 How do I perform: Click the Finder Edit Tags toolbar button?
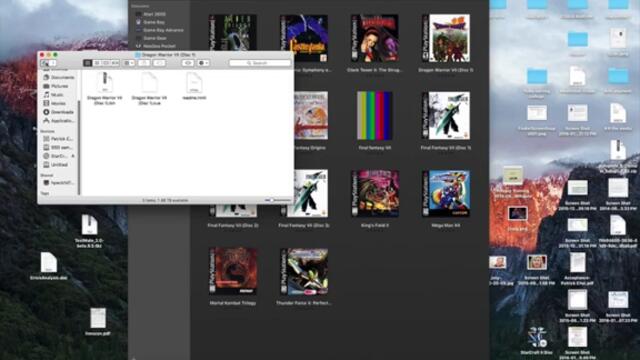coord(159,63)
